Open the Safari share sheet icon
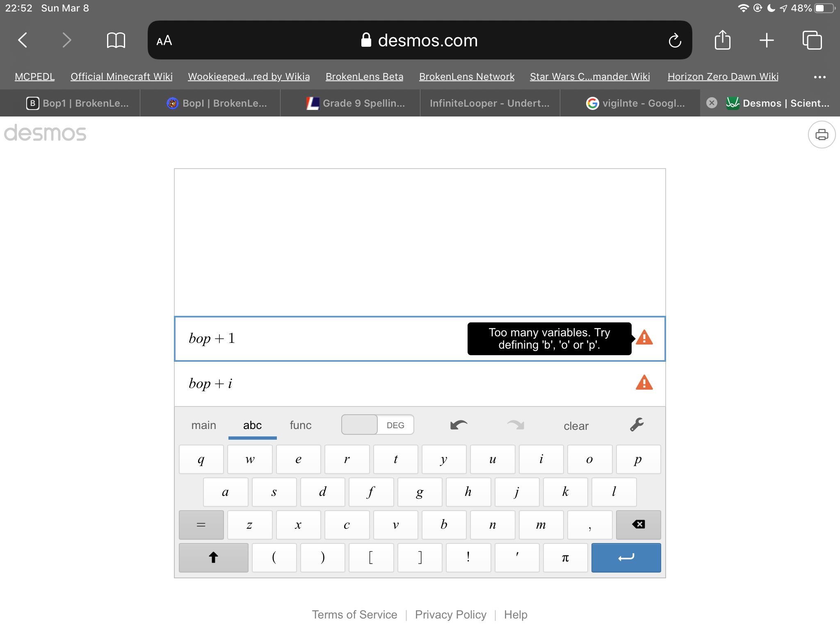 [x=722, y=40]
